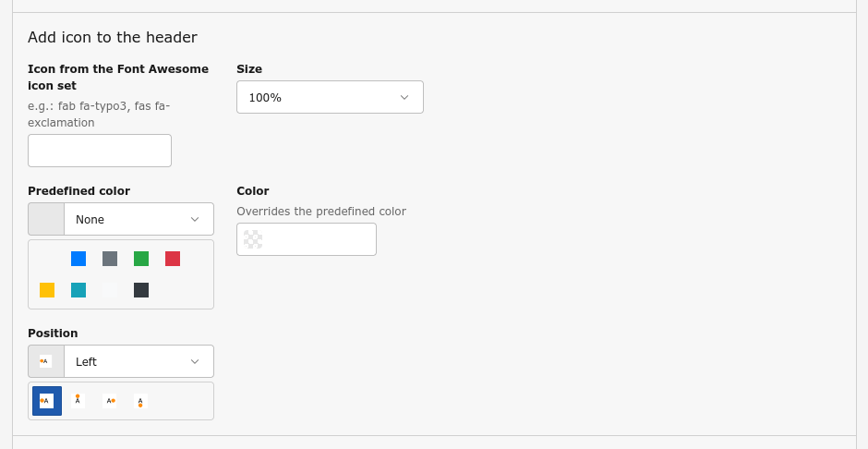This screenshot has width=868, height=449.
Task: Pick the blue predefined color swatch
Action: pos(78,259)
